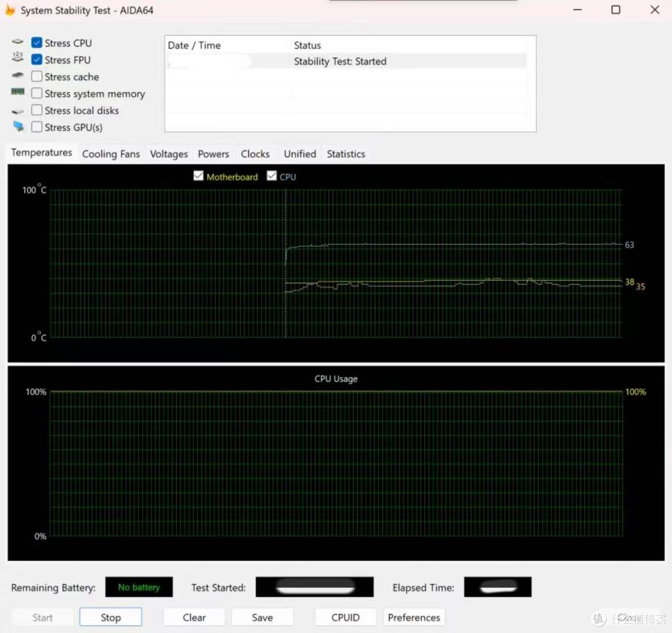
Task: Enable the Stress GPU(s) checkbox
Action: pyautogui.click(x=37, y=127)
